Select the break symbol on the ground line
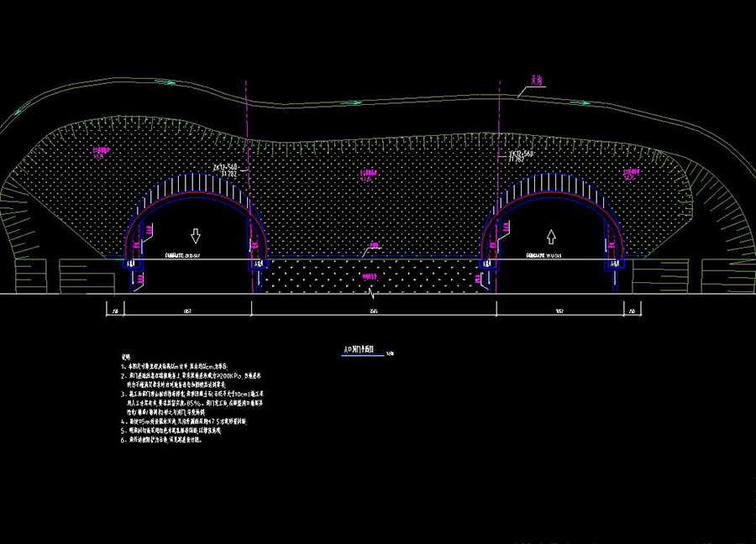The image size is (756, 544). (x=373, y=293)
